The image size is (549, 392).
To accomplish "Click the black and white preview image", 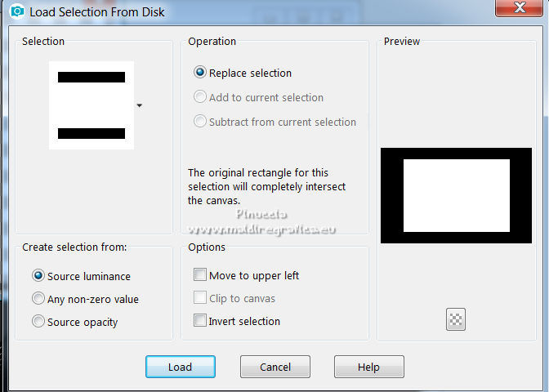I will [456, 195].
